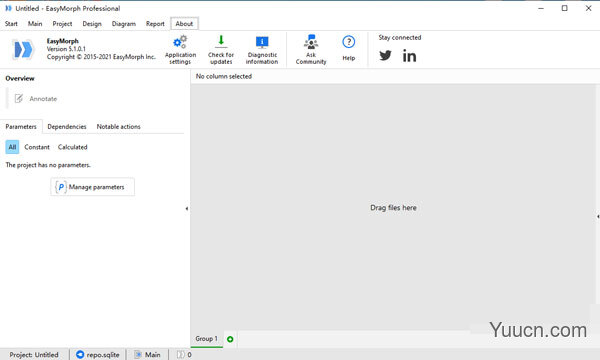Switch to the Dependencies tab
Screen dimensions: 600x360
(67, 127)
